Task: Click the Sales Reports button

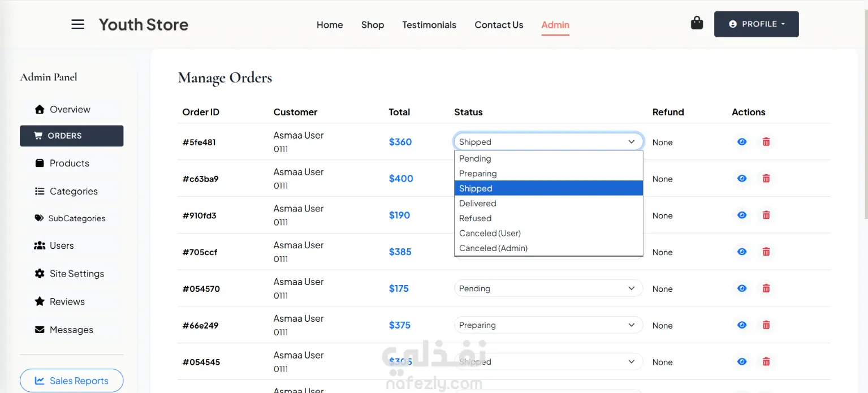Action: pos(71,381)
